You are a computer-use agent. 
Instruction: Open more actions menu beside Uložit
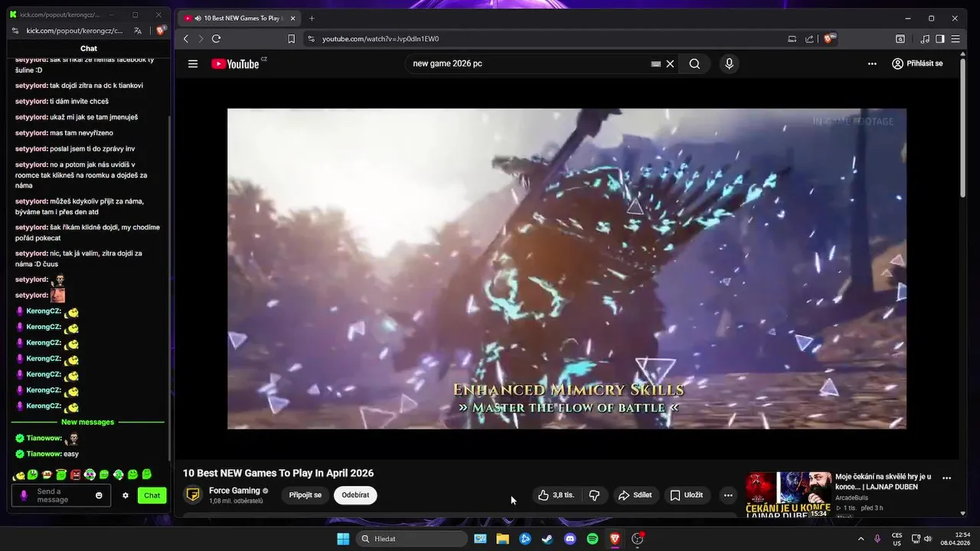click(x=728, y=495)
